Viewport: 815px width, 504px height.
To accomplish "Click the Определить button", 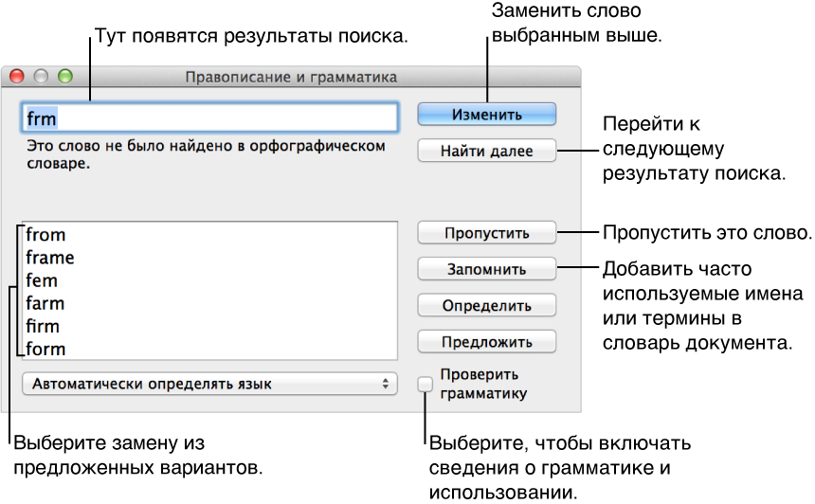I will tap(486, 306).
